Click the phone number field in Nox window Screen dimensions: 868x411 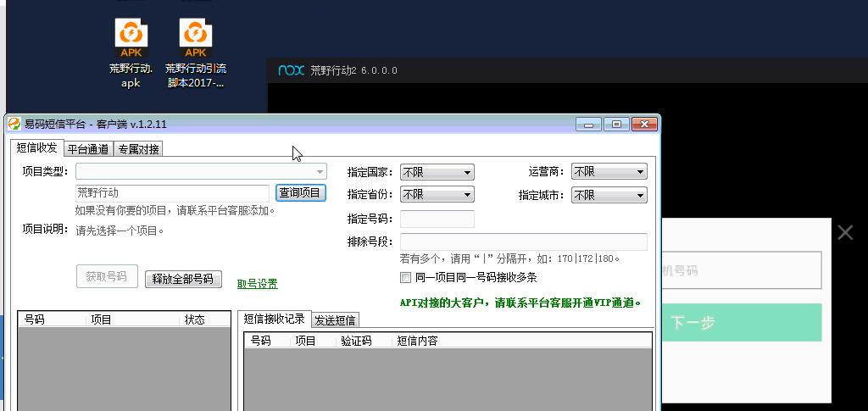tap(742, 270)
